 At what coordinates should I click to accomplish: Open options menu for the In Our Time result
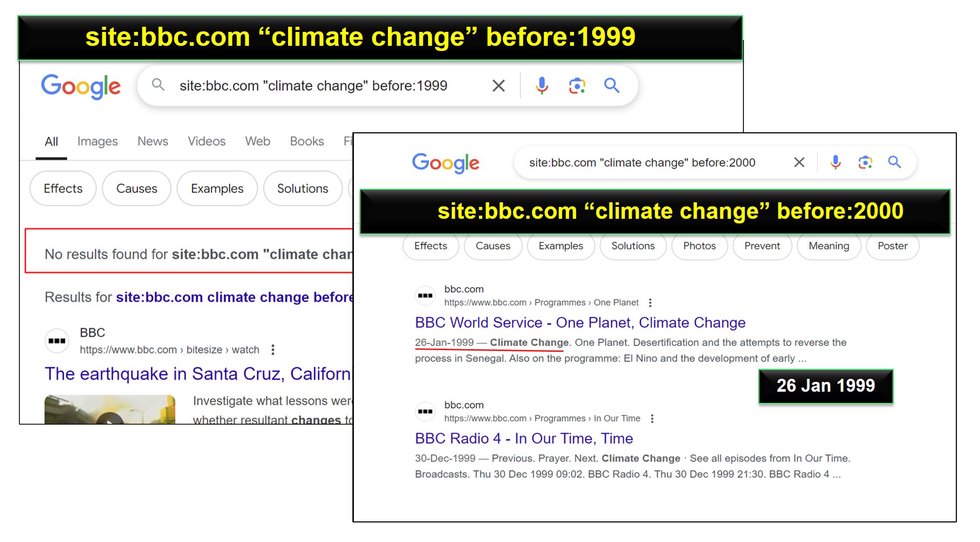(652, 418)
